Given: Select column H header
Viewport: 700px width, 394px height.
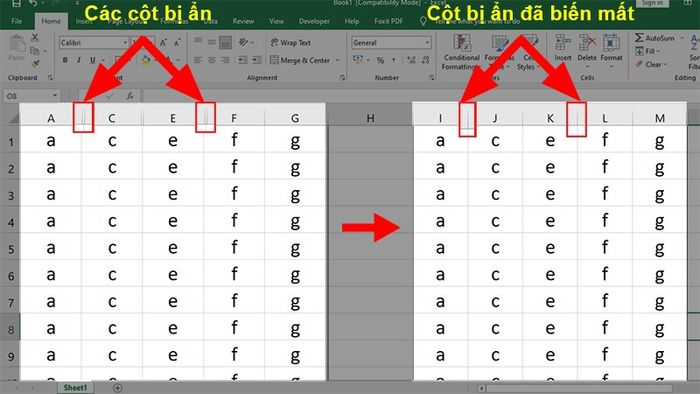Looking at the screenshot, I should 370,118.
